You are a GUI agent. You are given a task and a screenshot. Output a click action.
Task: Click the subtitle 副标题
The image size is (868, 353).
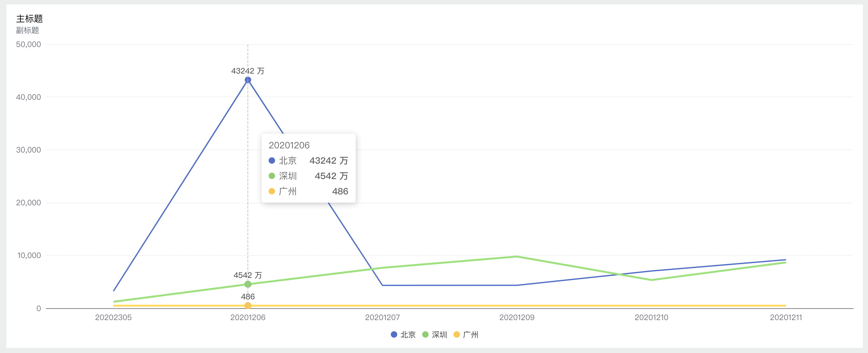27,30
